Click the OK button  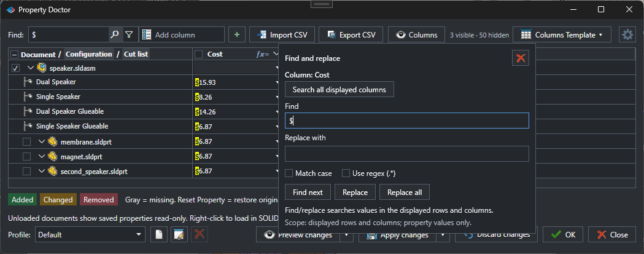click(x=564, y=235)
